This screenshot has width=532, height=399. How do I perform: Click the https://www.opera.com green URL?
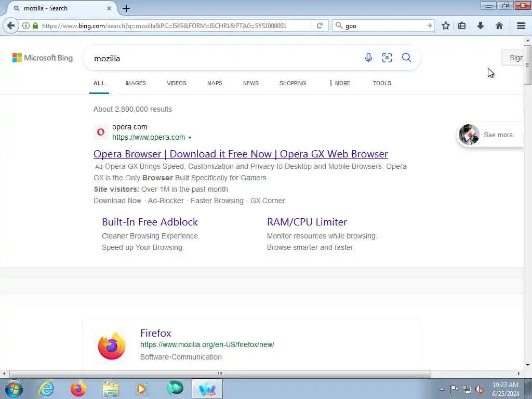(x=149, y=137)
